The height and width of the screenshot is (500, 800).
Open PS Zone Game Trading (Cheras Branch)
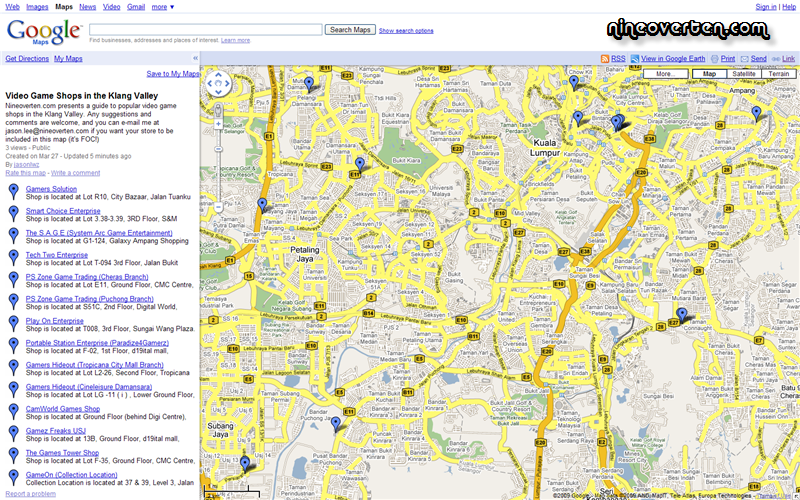click(87, 277)
